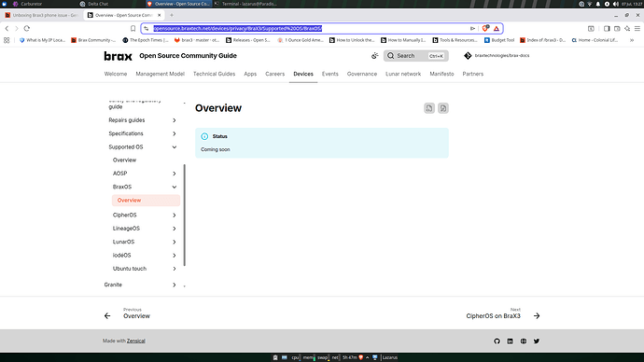Expand the AOSP sidebar item
The width and height of the screenshot is (644, 362).
tap(175, 174)
